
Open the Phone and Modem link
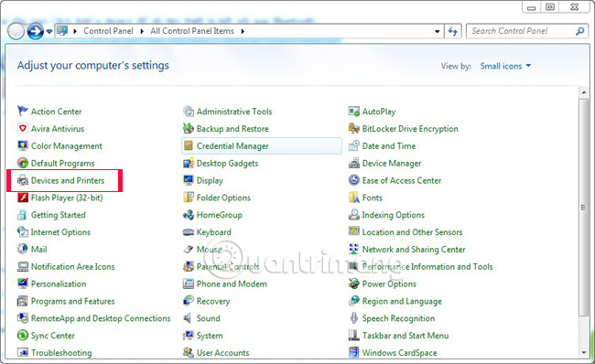232,284
